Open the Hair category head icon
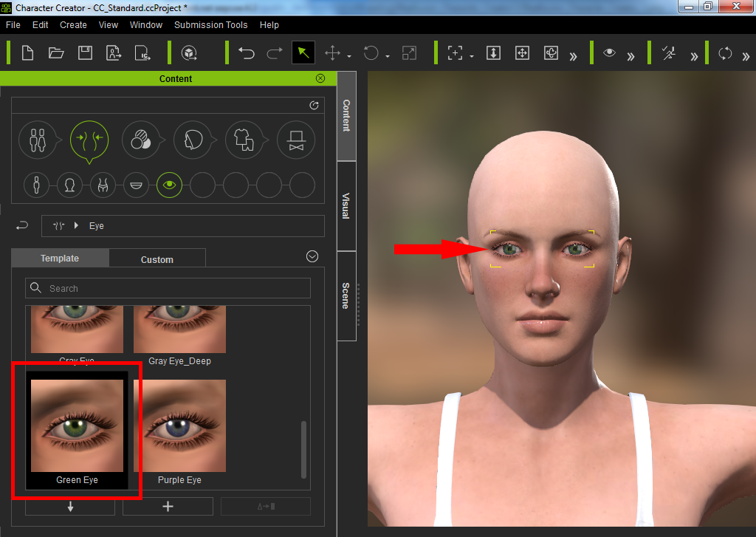 193,138
